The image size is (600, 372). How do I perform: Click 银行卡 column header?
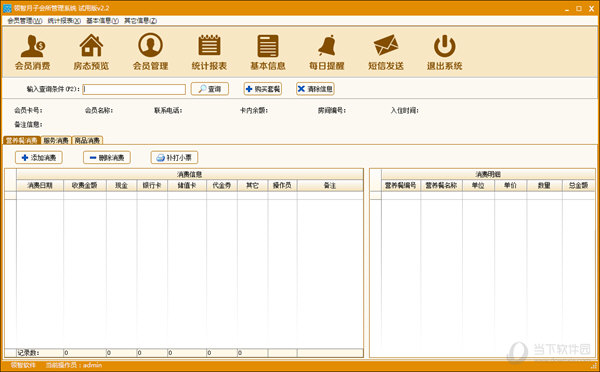(x=152, y=185)
